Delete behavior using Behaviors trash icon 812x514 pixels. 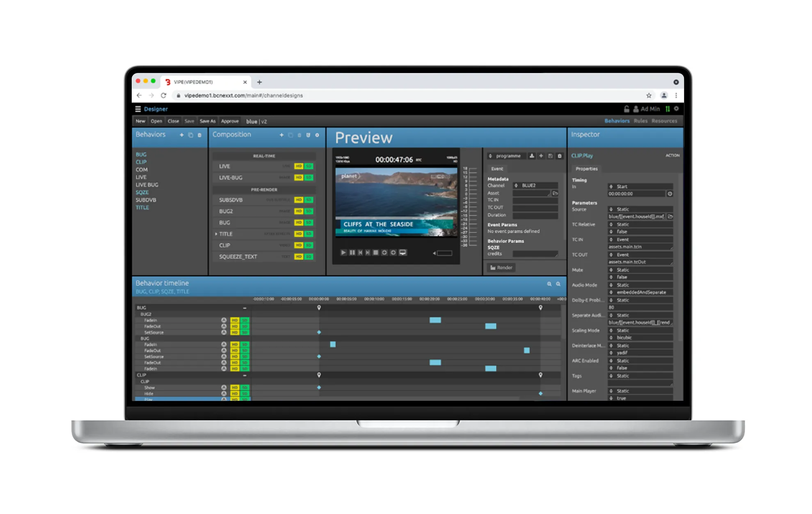[200, 135]
